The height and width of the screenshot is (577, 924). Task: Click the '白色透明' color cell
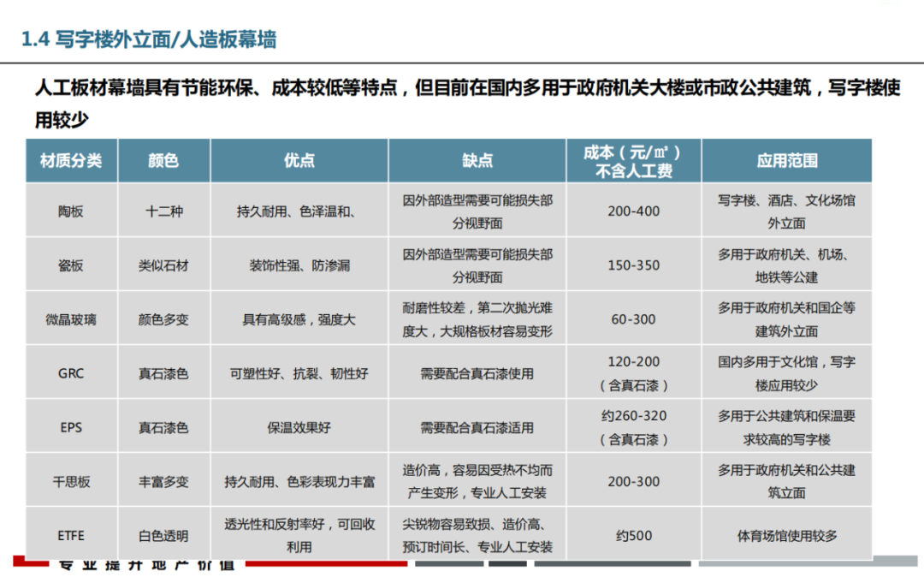click(163, 534)
